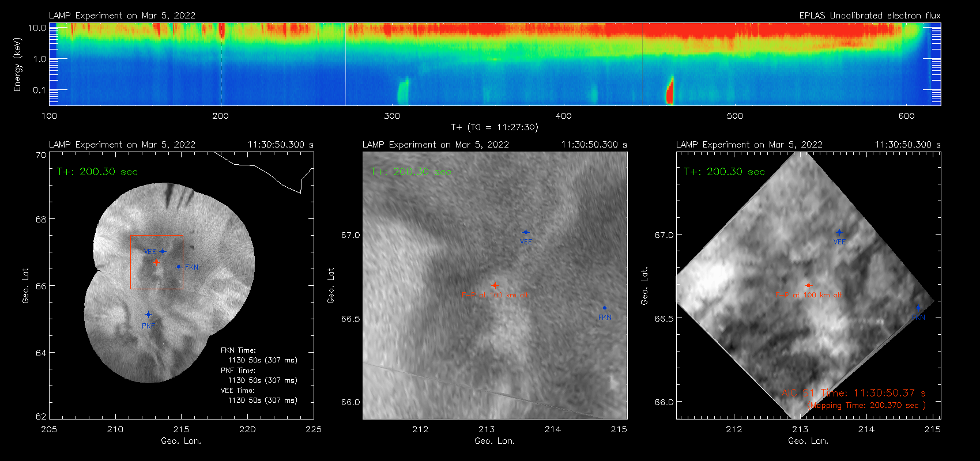Click the '100' tick on the spectrogram time axis
The width and height of the screenshot is (980, 461).
(50, 116)
